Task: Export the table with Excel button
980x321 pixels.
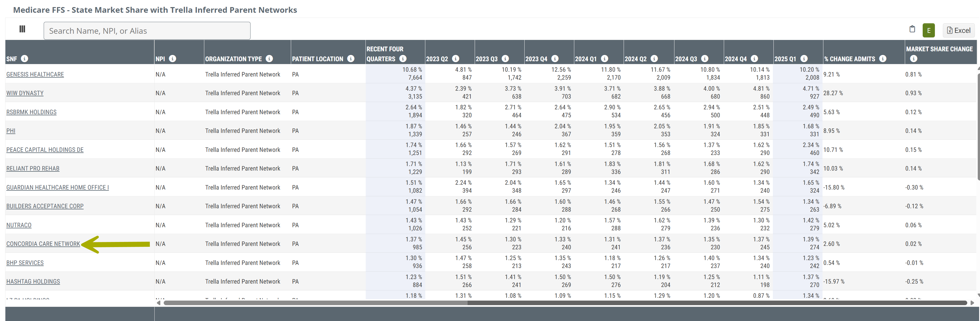Action: 958,30
